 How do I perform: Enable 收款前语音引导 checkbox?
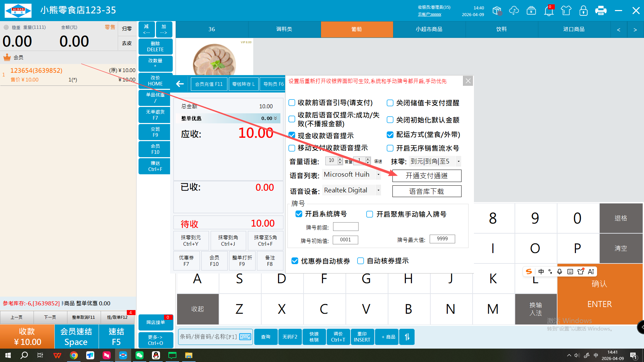point(292,103)
